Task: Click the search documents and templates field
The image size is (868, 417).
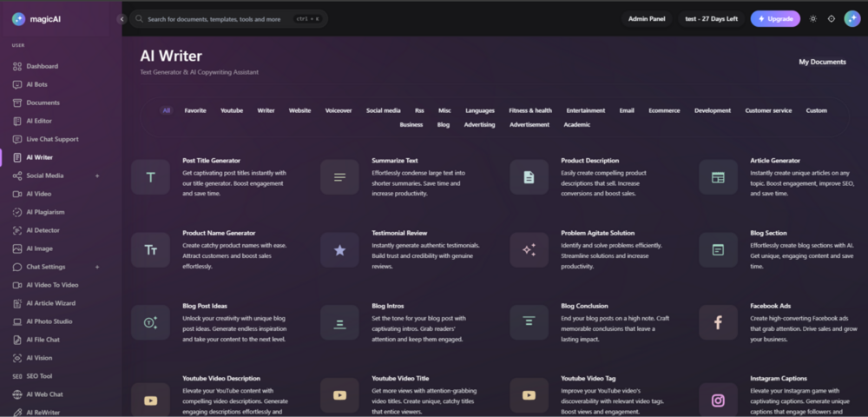Action: click(x=228, y=19)
